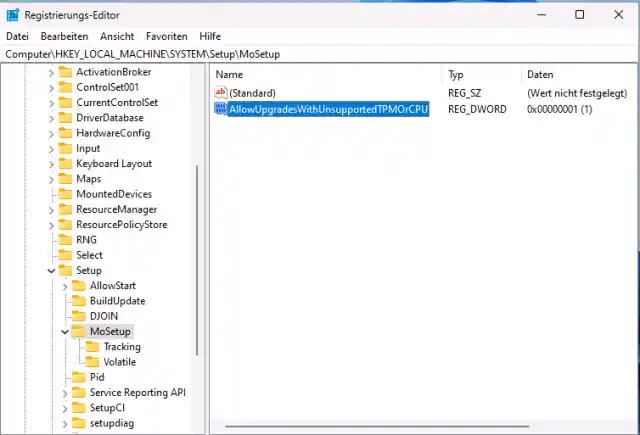Expand the DriverDatabase key
Screen dimensions: 640x435
(51, 119)
